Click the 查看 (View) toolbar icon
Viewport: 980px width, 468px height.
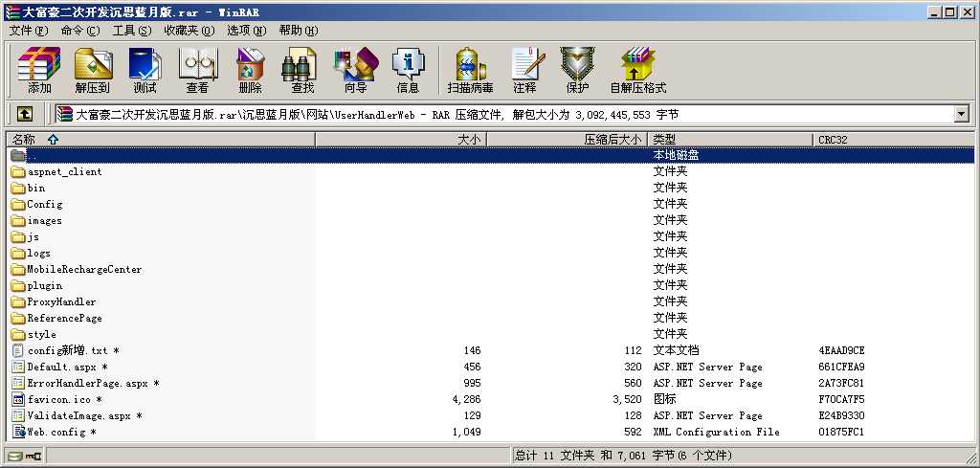click(197, 70)
